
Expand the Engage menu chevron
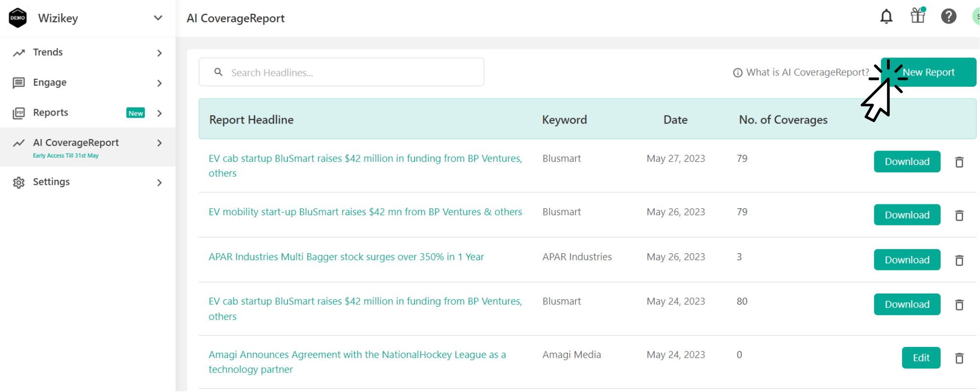click(x=159, y=83)
